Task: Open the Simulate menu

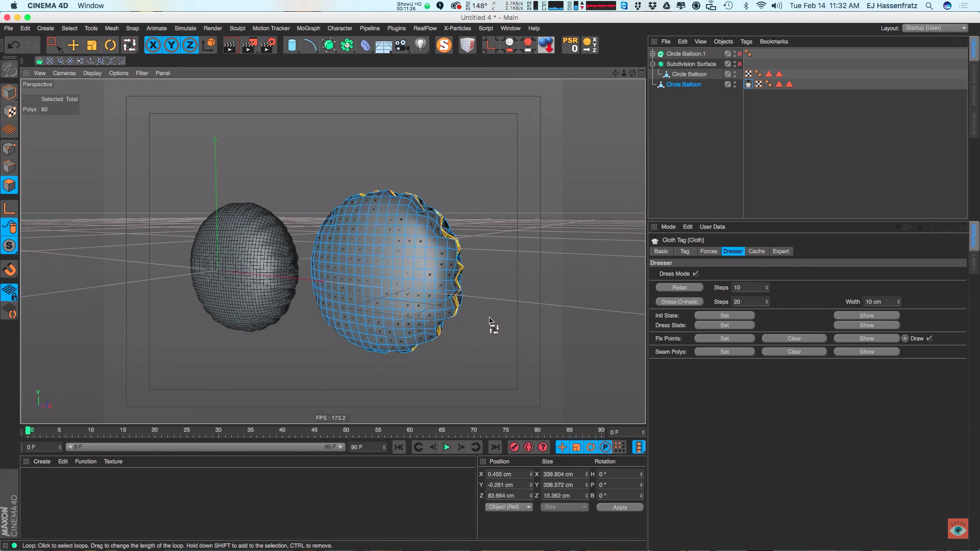Action: click(185, 28)
